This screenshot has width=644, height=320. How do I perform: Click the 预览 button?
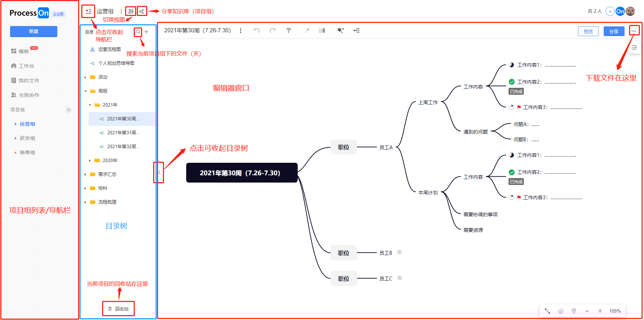coord(588,31)
